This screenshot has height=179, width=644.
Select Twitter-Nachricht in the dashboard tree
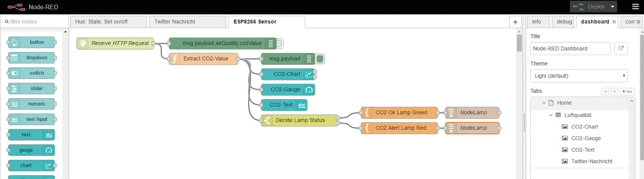(x=592, y=161)
